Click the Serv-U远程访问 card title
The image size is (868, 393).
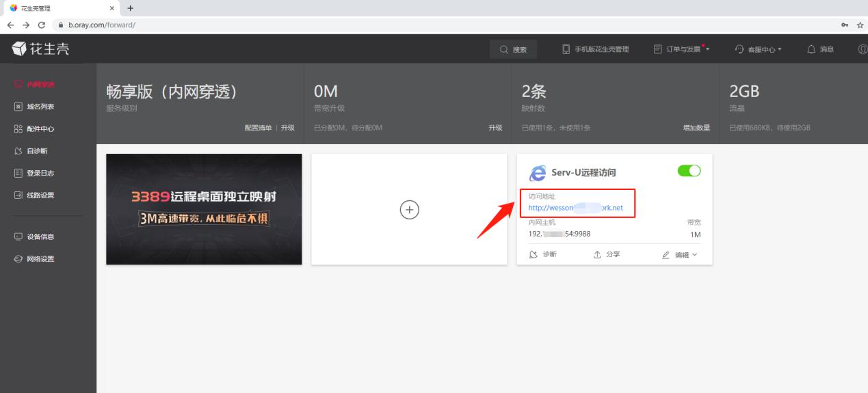[x=583, y=173]
